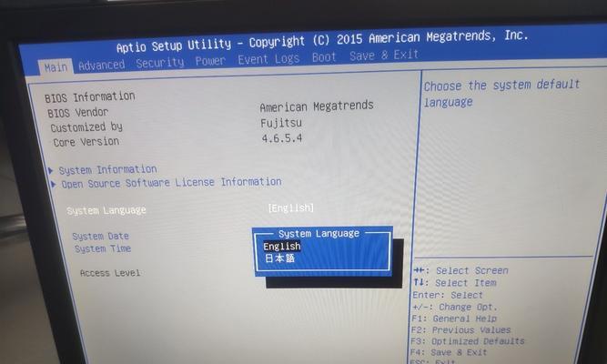Click the F1: General Help hint
607x364 pixels.
pyautogui.click(x=454, y=318)
